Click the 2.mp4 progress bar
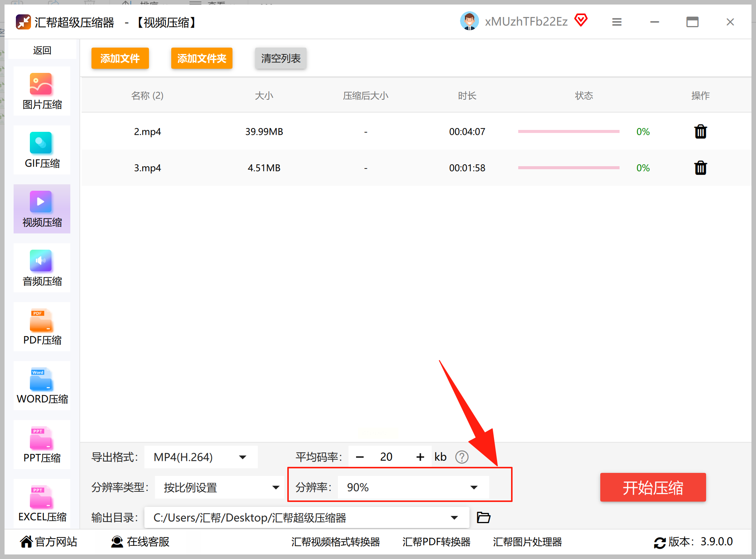756x559 pixels. pyautogui.click(x=569, y=131)
